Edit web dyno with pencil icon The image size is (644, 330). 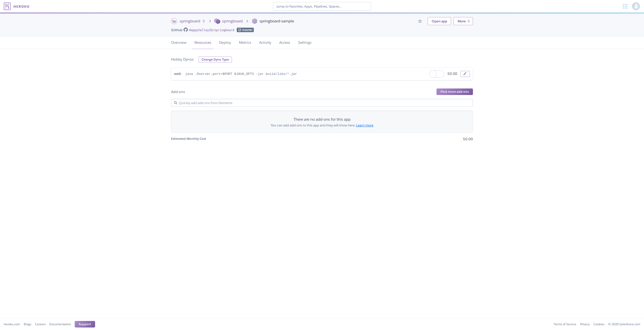point(465,74)
